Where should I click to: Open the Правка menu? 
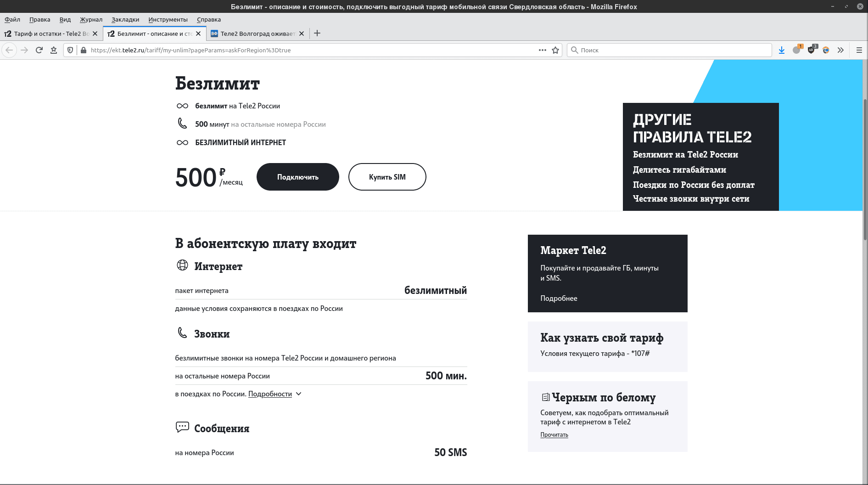(39, 19)
